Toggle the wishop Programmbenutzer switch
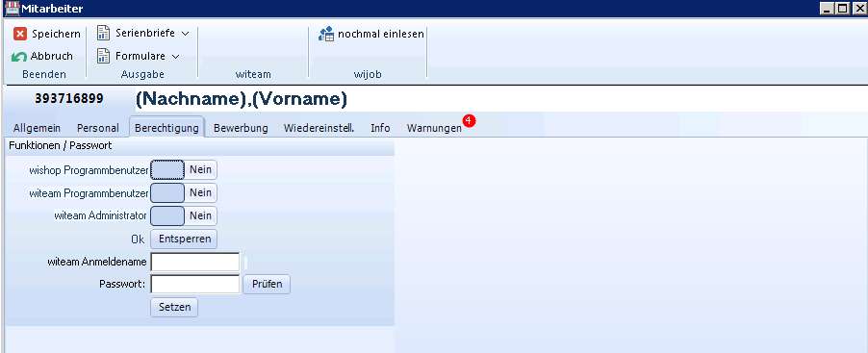 (184, 170)
